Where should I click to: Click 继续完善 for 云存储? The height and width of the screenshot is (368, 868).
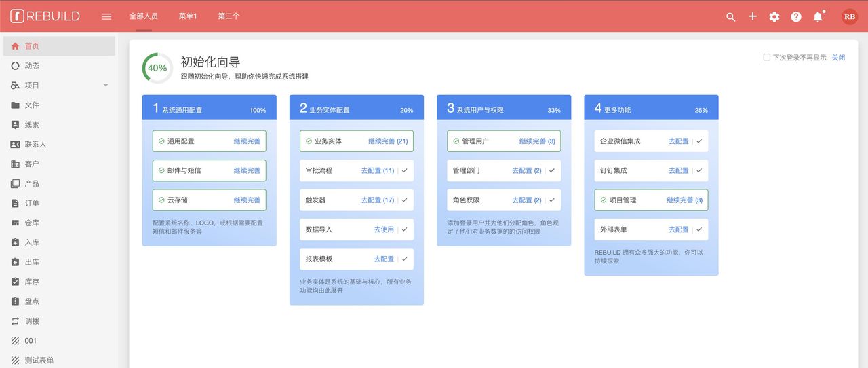click(x=247, y=200)
